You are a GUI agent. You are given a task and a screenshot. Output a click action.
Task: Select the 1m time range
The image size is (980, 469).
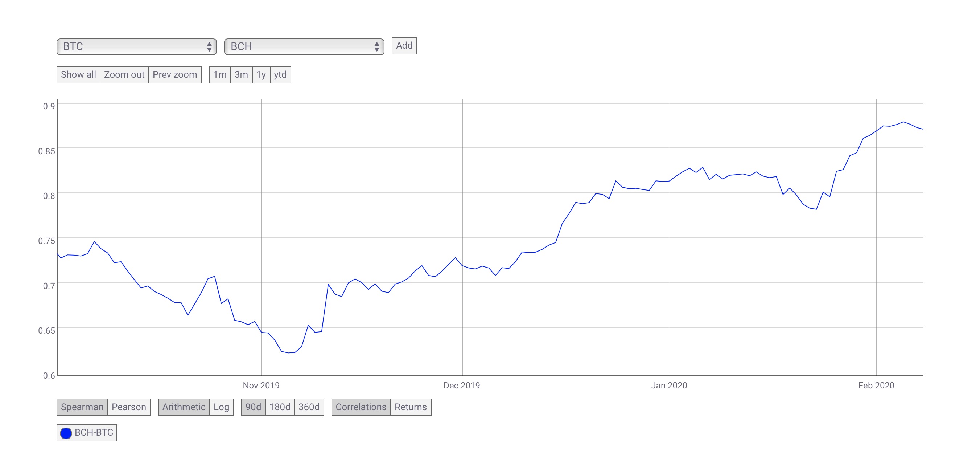click(x=220, y=75)
